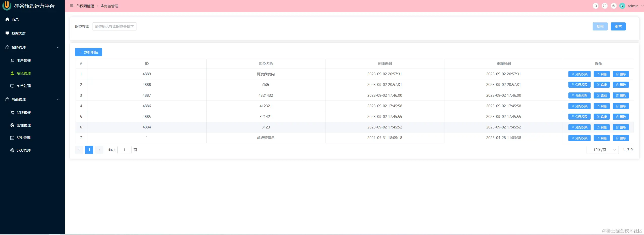Open 品牌管理 sidebar item
This screenshot has height=235, width=644.
pyautogui.click(x=32, y=113)
